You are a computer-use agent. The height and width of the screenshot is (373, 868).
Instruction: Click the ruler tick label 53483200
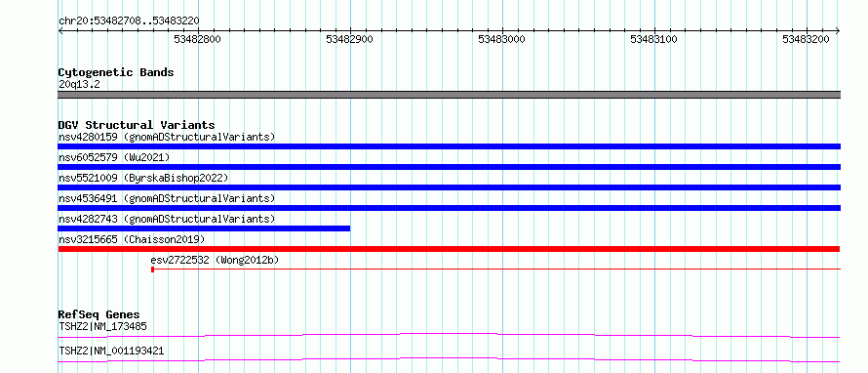coord(807,39)
